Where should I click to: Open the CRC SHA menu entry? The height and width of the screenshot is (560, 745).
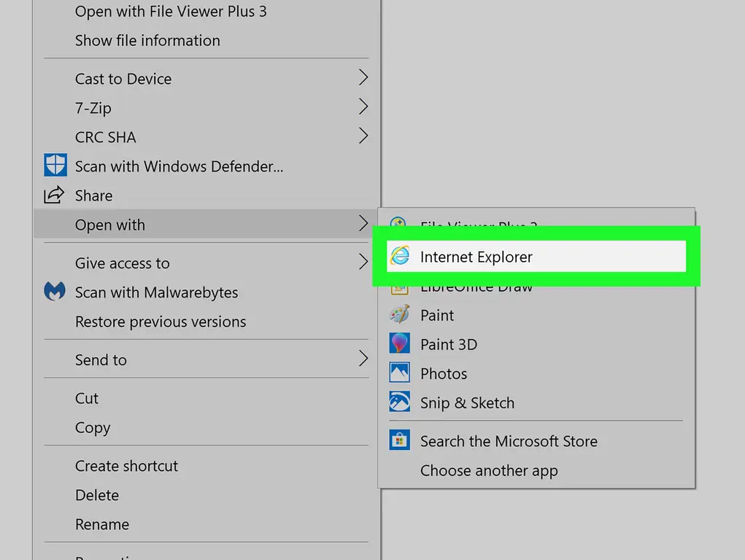tap(206, 137)
